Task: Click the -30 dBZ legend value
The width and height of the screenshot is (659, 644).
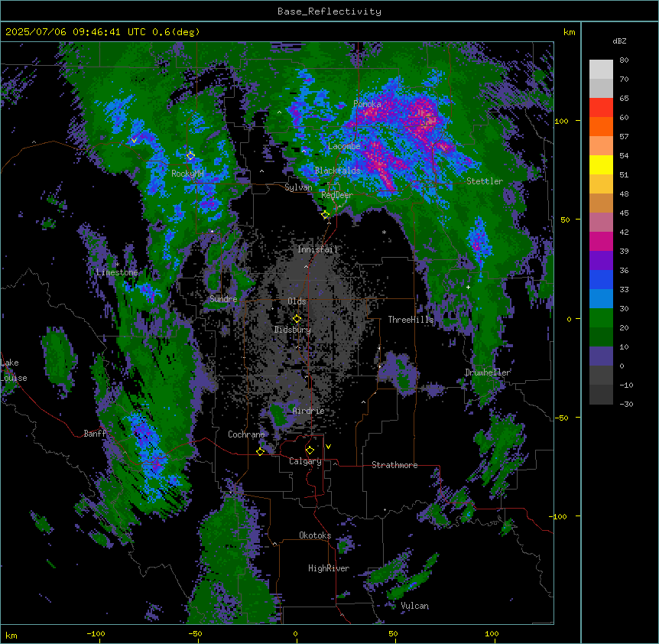Action: tap(626, 405)
